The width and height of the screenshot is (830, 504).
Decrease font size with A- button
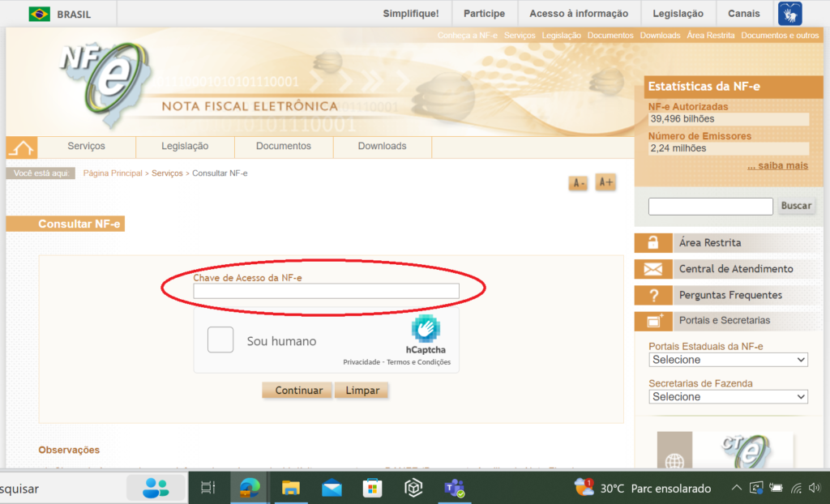[x=578, y=183]
